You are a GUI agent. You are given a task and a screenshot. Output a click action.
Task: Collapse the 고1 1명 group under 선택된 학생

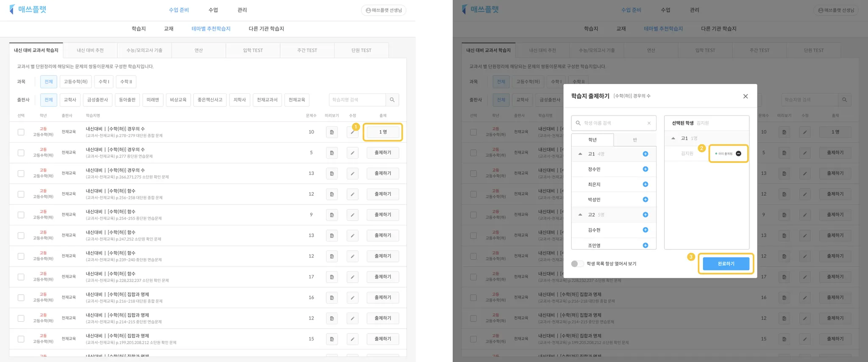coord(673,138)
